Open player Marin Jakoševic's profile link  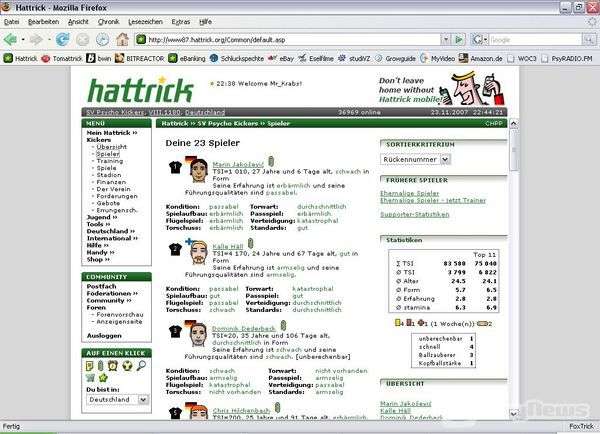click(x=238, y=165)
